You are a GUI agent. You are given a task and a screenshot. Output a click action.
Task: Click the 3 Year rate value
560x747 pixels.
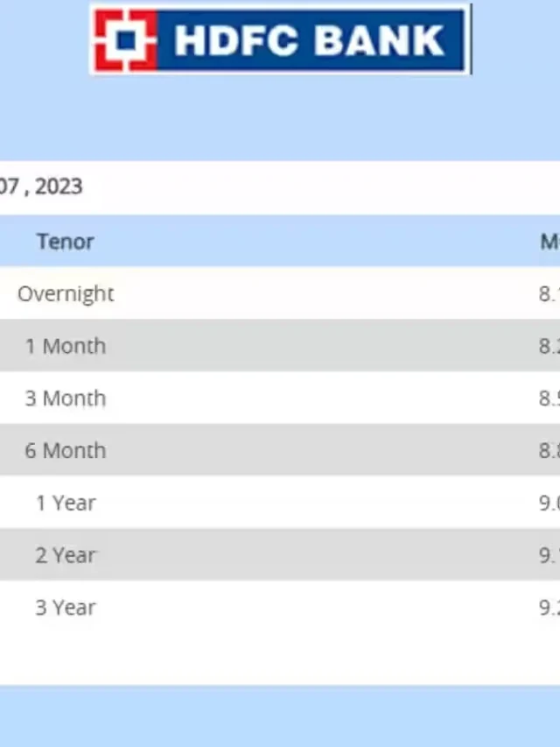[549, 608]
